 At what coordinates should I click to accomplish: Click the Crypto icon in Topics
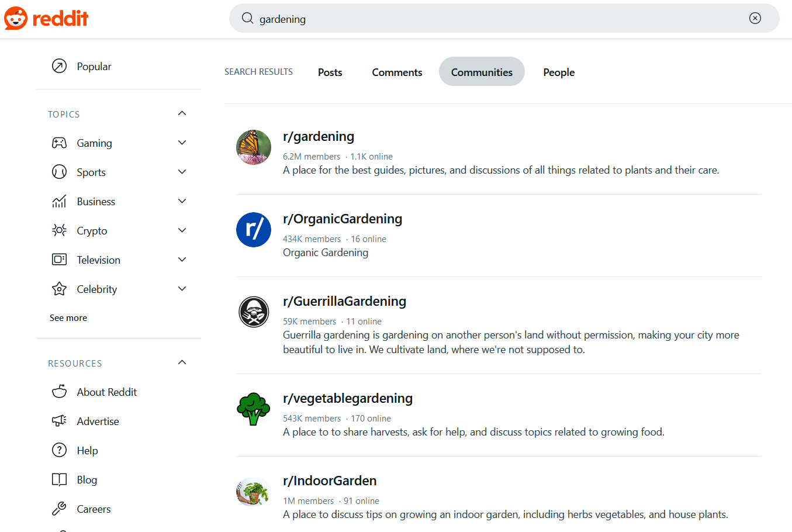(59, 230)
